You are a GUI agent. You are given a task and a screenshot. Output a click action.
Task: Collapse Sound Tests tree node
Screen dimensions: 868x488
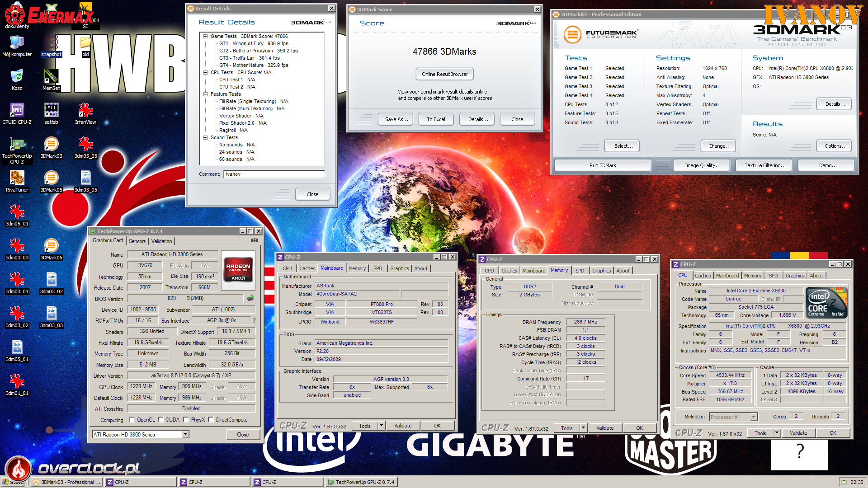205,137
